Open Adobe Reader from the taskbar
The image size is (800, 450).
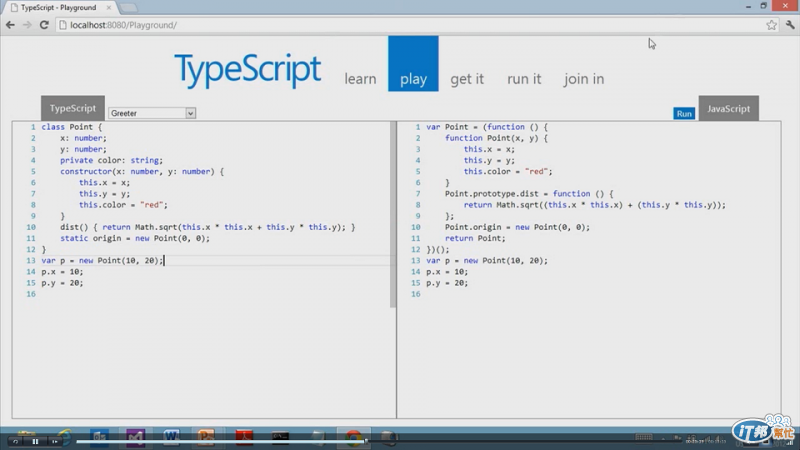pos(244,437)
